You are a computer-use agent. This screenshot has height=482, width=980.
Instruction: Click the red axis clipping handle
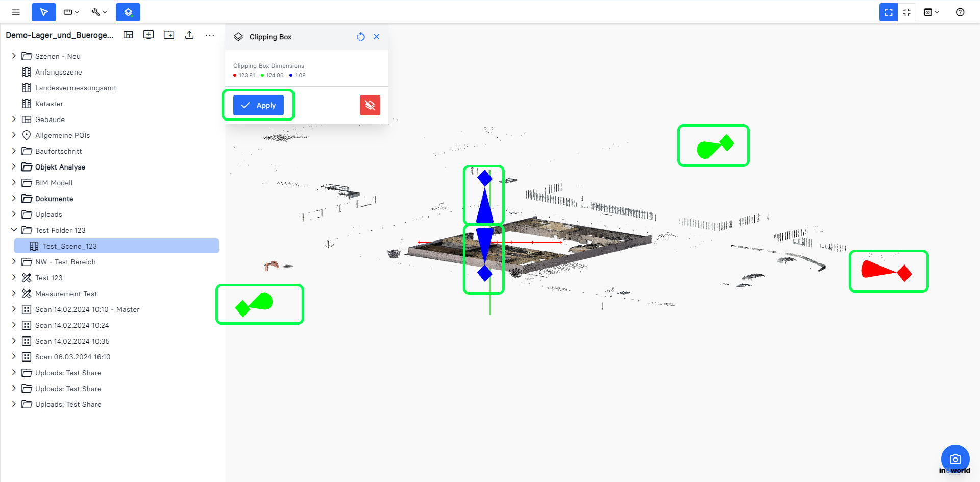887,271
